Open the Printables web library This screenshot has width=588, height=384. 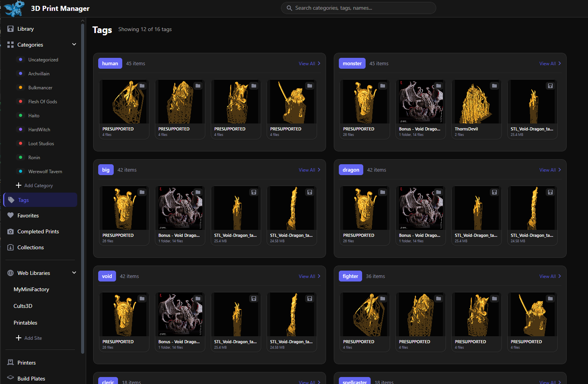point(26,323)
